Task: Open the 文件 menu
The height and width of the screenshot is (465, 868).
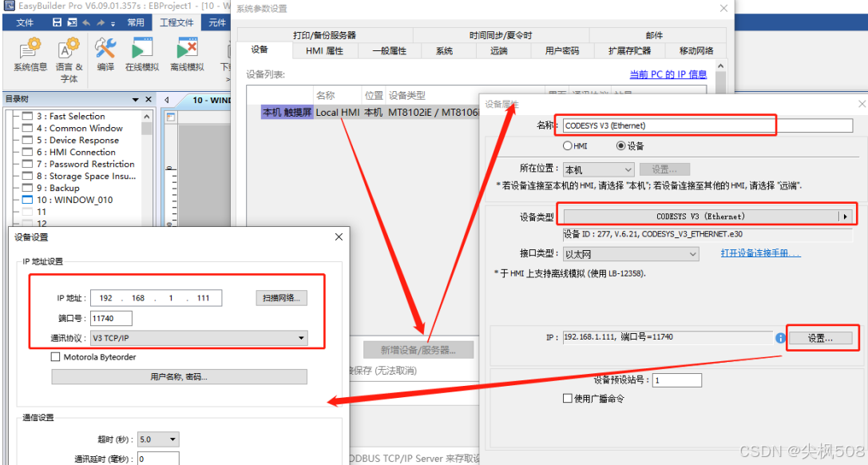Action: tap(25, 22)
